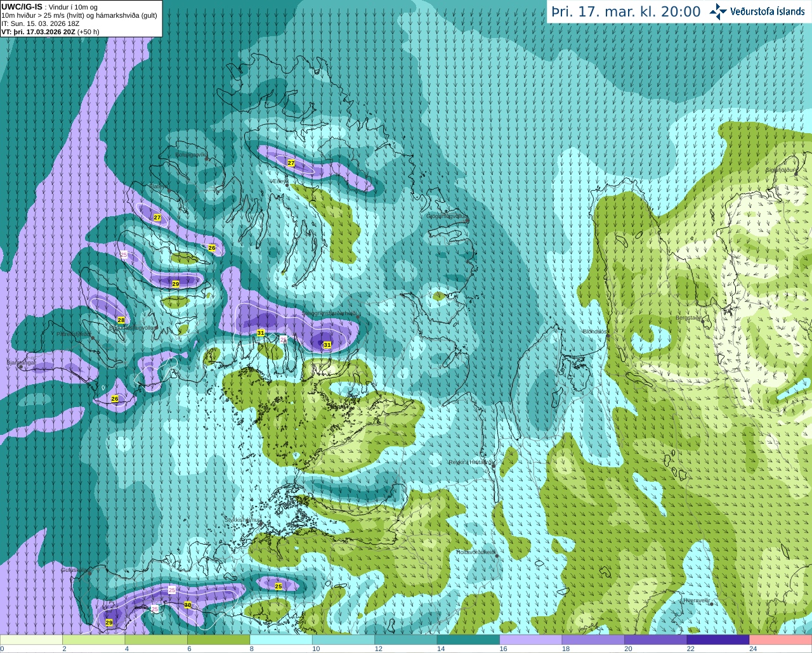The width and height of the screenshot is (812, 653).
Task: Click the 16–18 m/s lavender legend swatch
Action: point(531,640)
